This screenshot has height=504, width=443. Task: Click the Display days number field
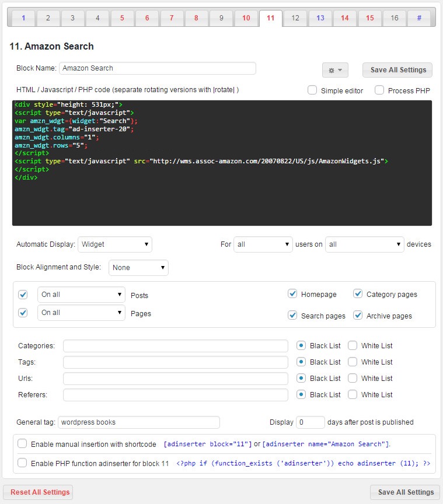(x=311, y=422)
